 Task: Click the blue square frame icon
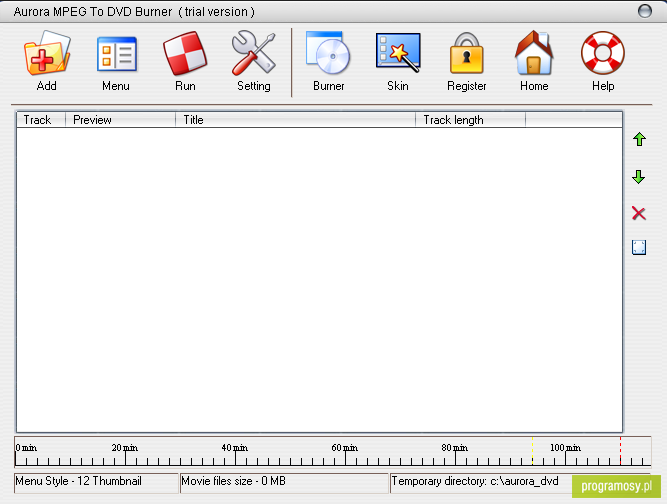click(639, 248)
